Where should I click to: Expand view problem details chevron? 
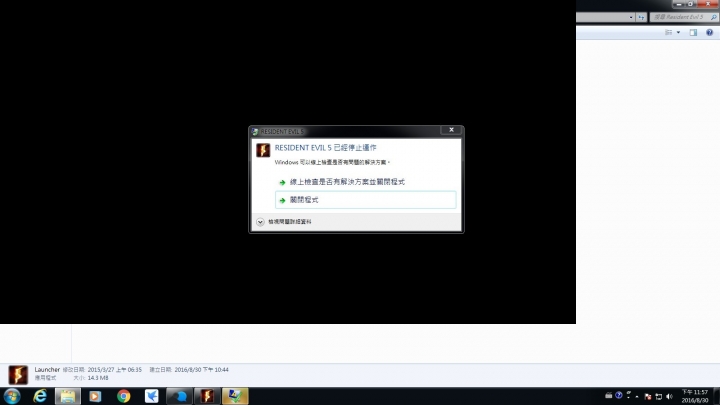pos(260,222)
